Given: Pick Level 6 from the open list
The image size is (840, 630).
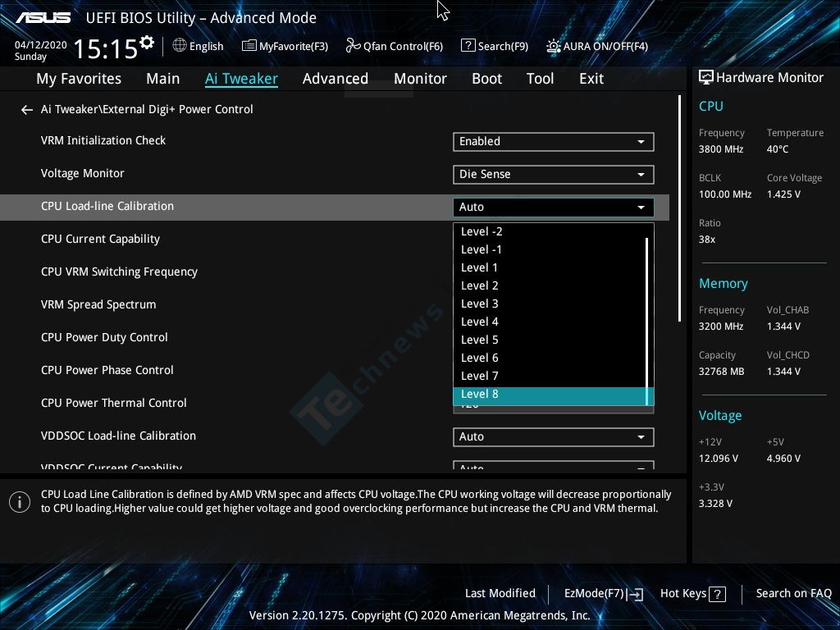Looking at the screenshot, I should click(x=550, y=358).
